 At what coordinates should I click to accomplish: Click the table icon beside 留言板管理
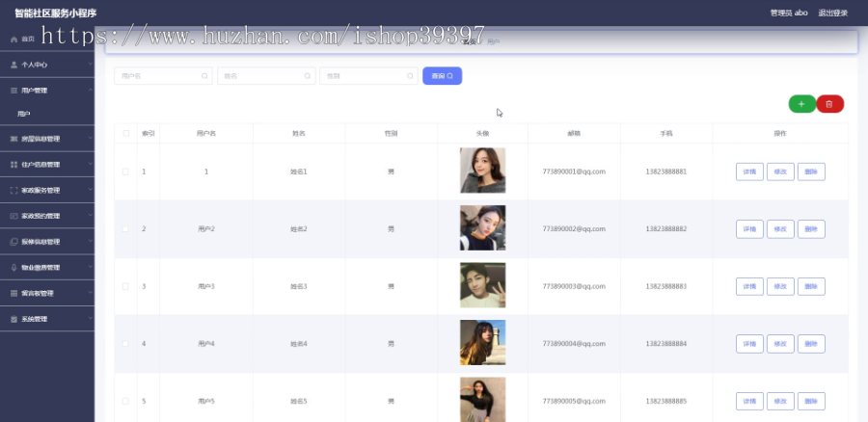[14, 293]
